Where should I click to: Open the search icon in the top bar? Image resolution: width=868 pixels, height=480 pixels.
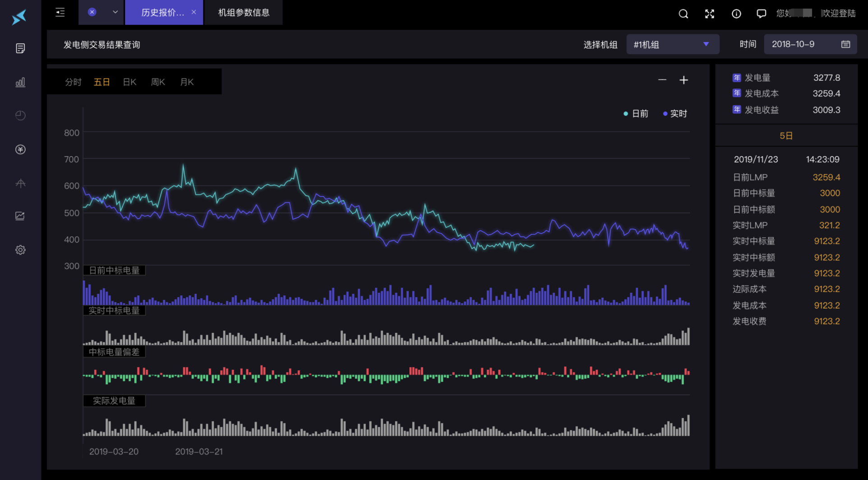(683, 14)
